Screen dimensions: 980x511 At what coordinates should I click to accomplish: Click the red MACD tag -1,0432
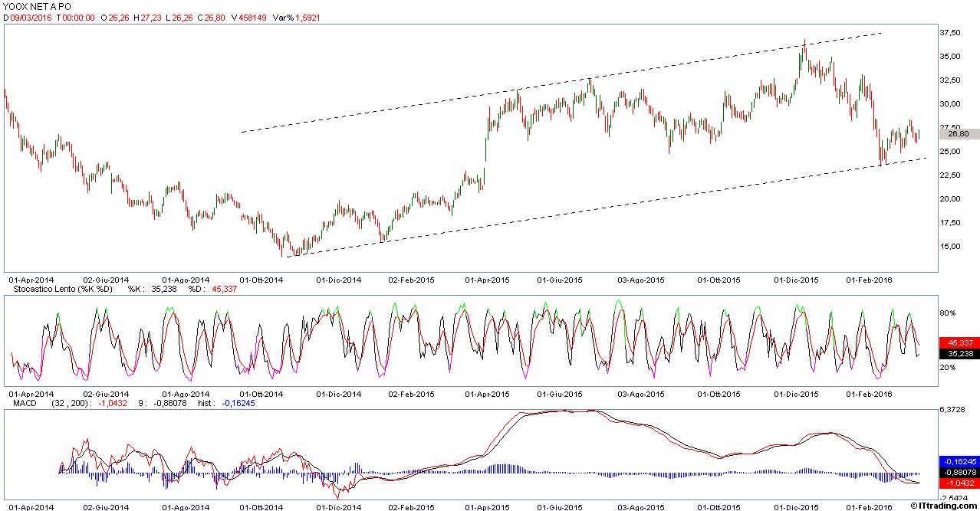(x=959, y=483)
